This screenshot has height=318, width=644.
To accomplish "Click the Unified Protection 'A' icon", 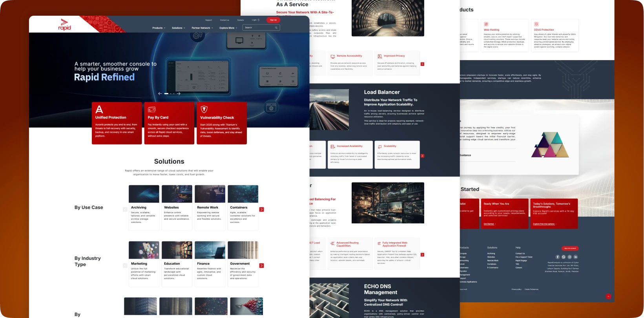I will pos(99,109).
